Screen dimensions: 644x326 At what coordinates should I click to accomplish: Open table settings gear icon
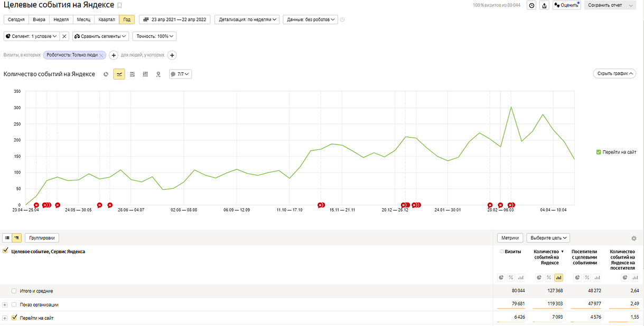coord(634,238)
